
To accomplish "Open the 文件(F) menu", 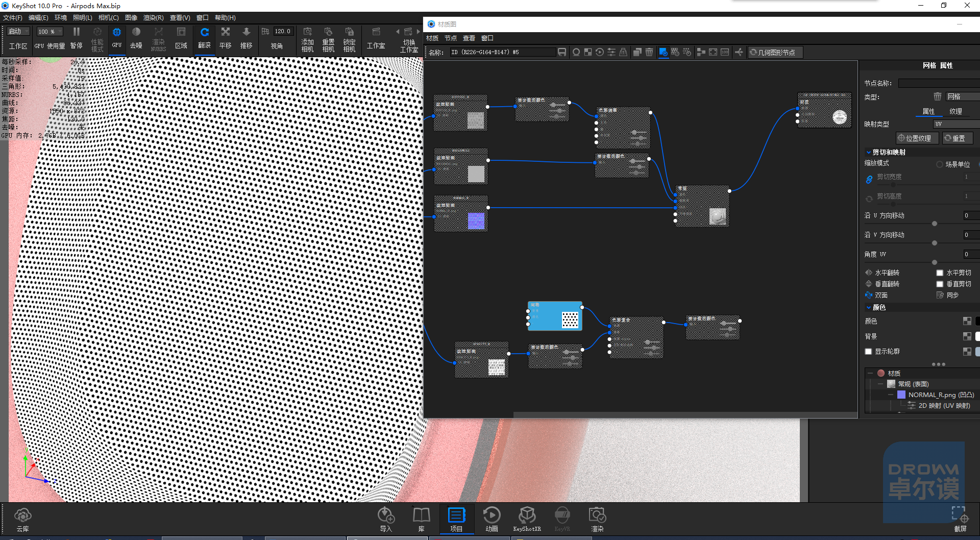I will click(x=13, y=18).
